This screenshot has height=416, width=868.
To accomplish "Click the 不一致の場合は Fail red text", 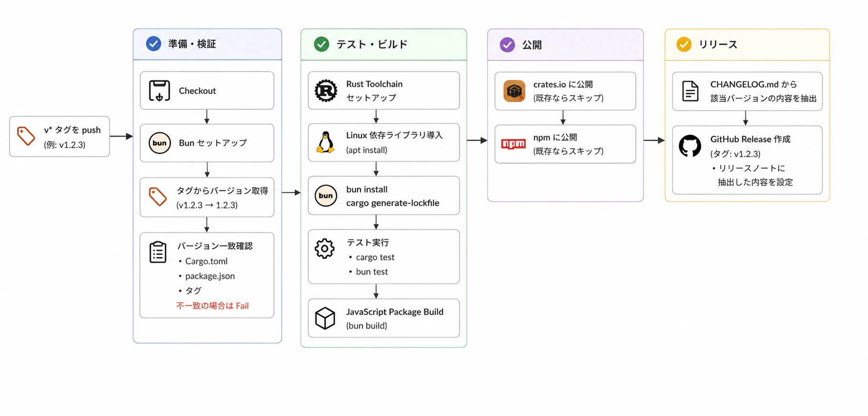I will click(213, 306).
